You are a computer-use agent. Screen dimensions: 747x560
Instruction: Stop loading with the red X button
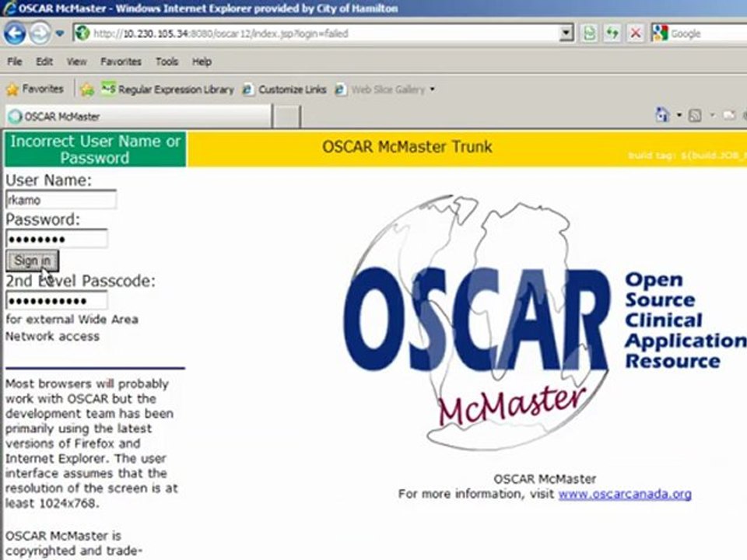tap(635, 33)
